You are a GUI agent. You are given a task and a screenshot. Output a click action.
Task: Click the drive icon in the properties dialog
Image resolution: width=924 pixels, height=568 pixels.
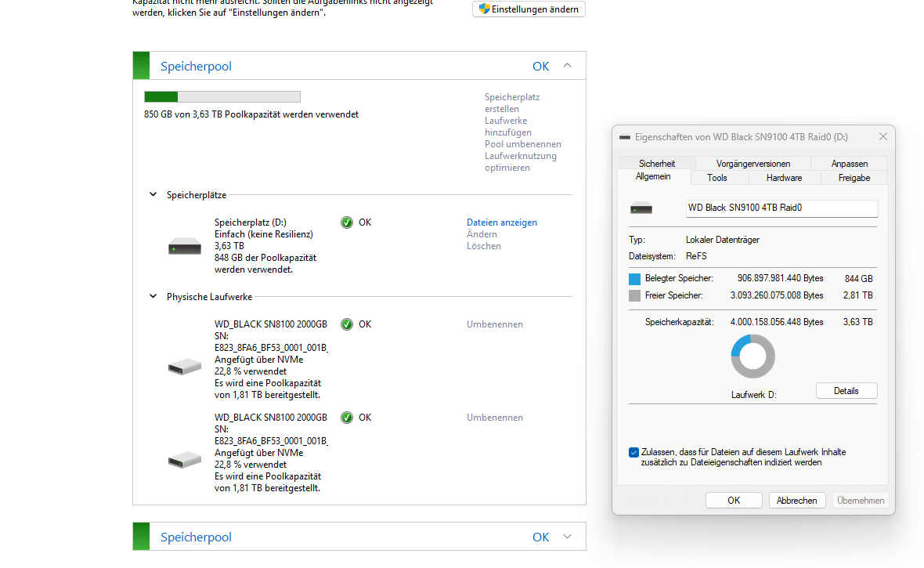click(x=641, y=208)
